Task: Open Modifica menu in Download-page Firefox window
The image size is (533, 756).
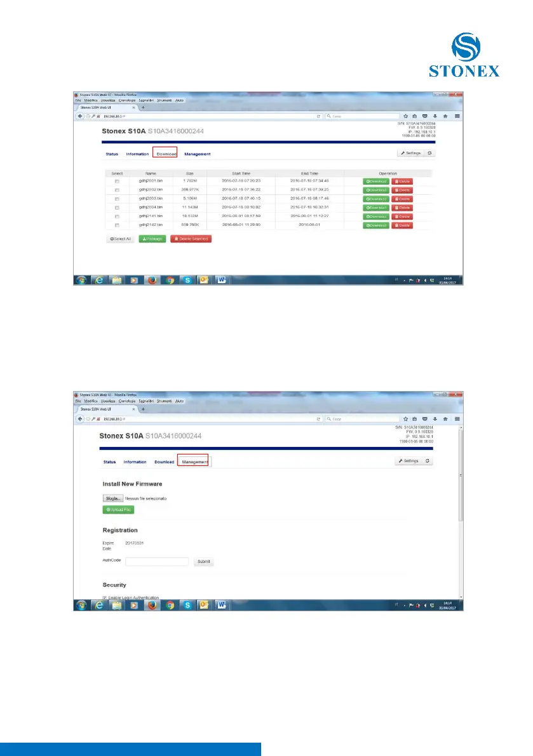Action: (x=91, y=100)
